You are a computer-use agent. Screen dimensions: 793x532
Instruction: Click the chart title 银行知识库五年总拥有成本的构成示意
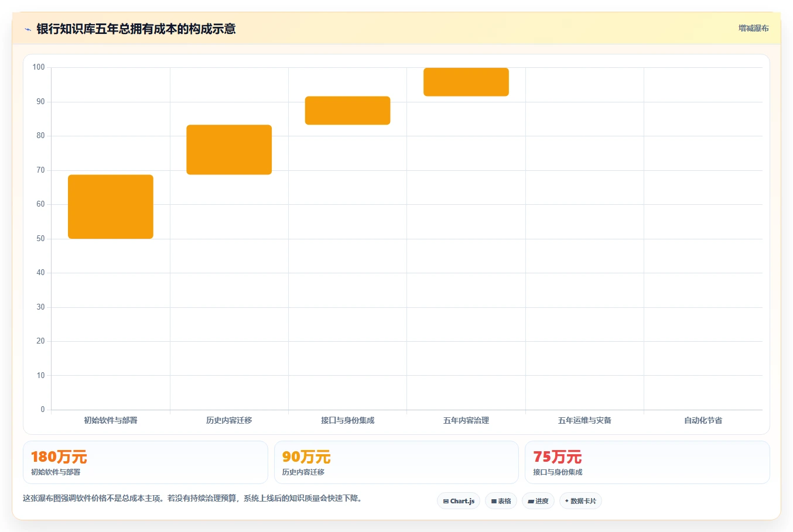[x=136, y=29]
